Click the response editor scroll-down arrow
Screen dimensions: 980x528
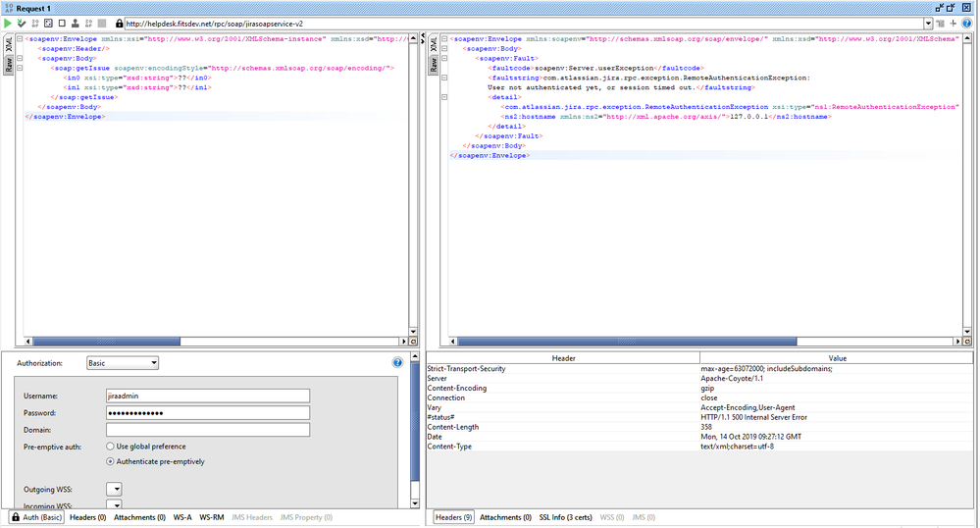pos(967,332)
